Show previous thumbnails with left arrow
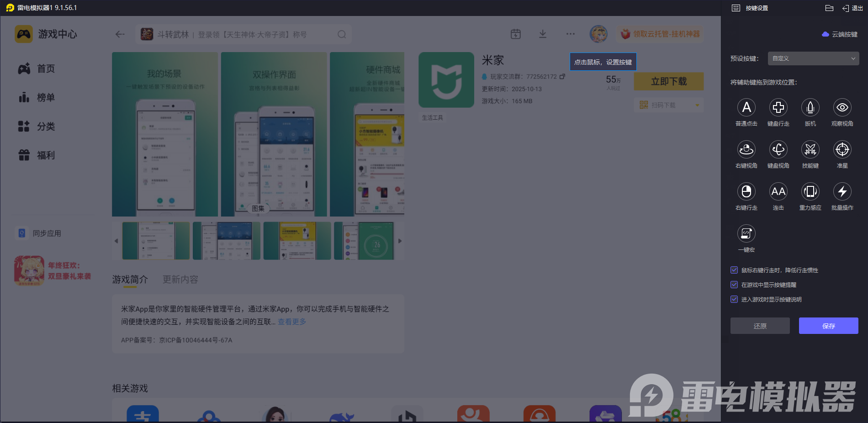 point(116,241)
